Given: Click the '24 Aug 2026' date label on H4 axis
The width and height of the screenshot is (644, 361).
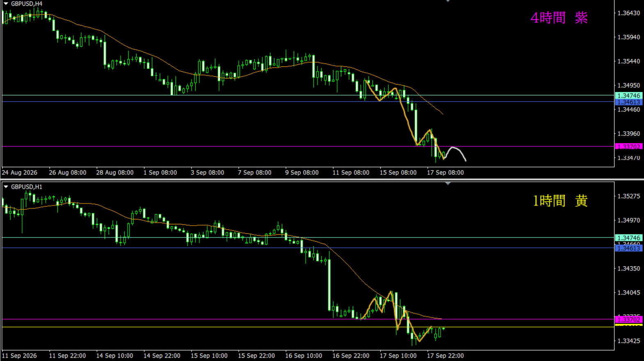Looking at the screenshot, I should click(x=19, y=173).
